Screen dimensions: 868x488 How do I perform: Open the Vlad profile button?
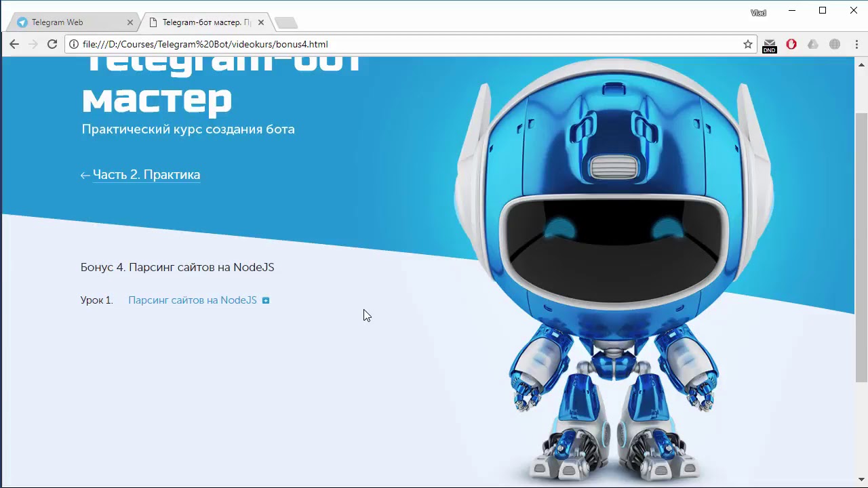758,12
